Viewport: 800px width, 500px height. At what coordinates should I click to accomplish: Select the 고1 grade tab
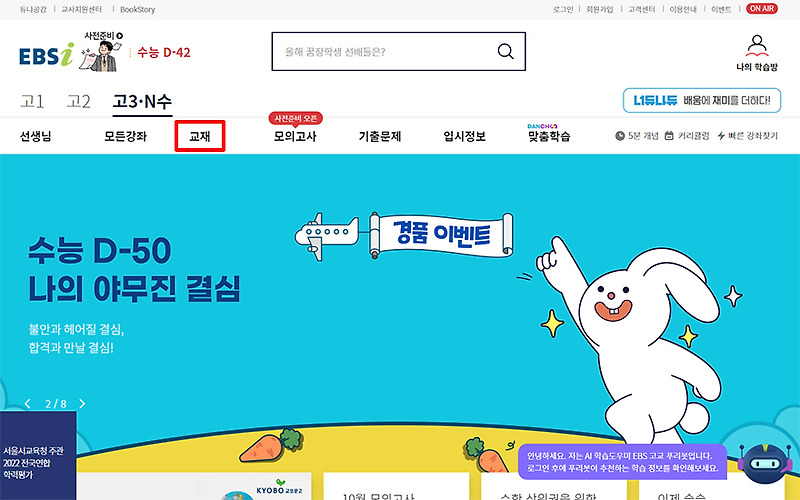[x=32, y=102]
